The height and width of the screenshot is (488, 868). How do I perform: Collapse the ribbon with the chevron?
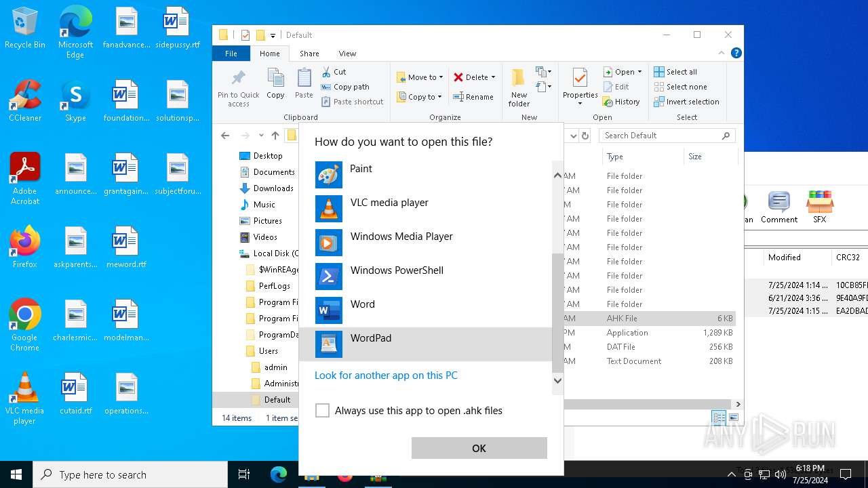(x=722, y=54)
